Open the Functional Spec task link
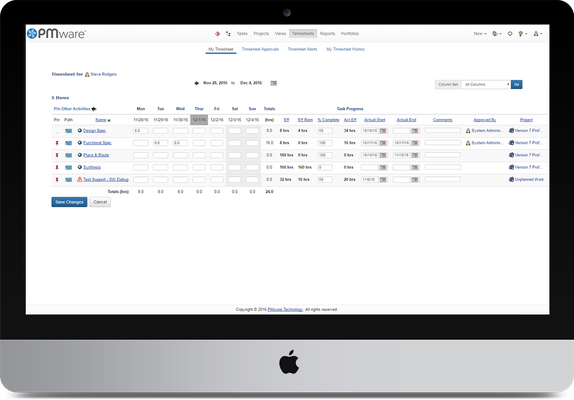 coord(97,143)
